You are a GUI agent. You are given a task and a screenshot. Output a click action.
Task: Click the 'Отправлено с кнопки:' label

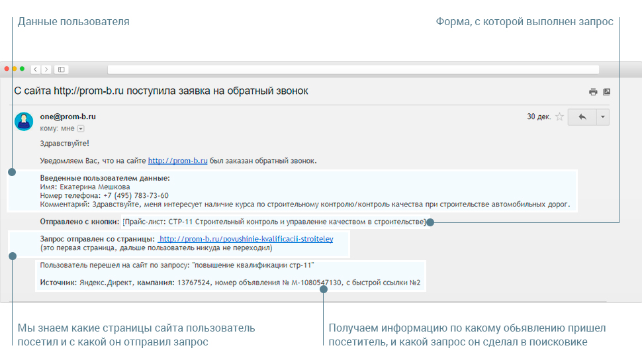[x=79, y=222]
